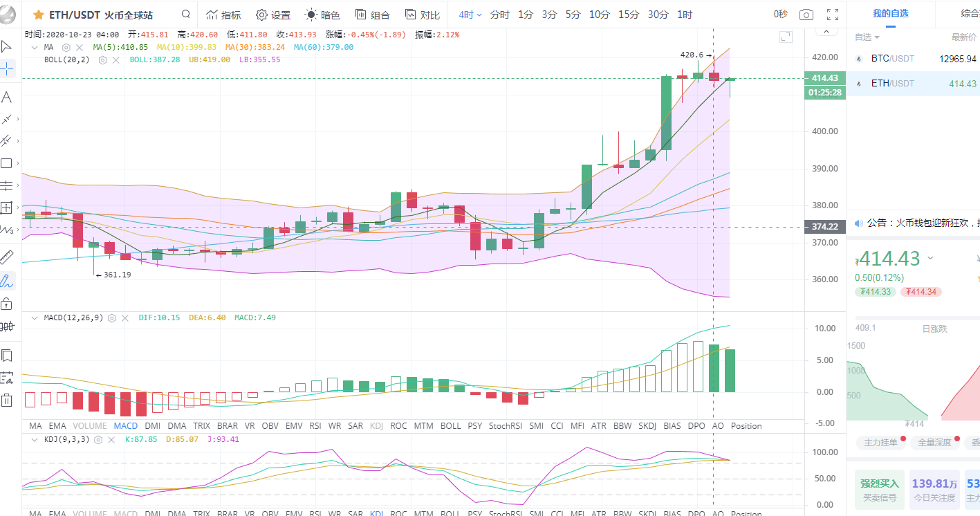Select the ruler measurement tool
Image resolution: width=980 pixels, height=516 pixels.
(7, 258)
